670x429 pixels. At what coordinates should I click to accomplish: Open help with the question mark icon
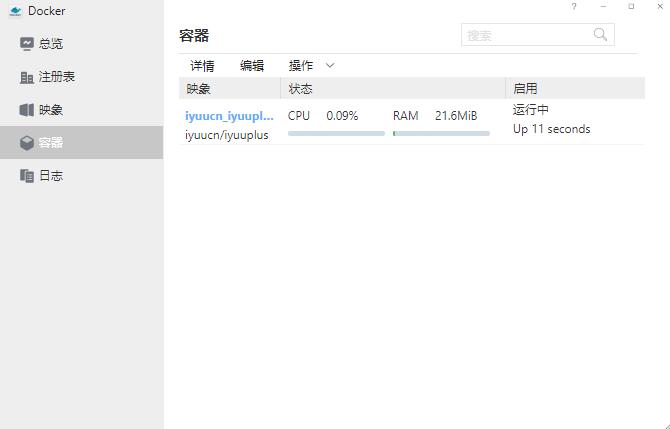(x=574, y=6)
